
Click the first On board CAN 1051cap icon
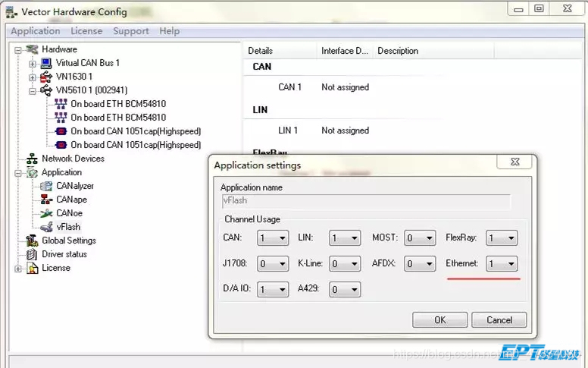61,131
